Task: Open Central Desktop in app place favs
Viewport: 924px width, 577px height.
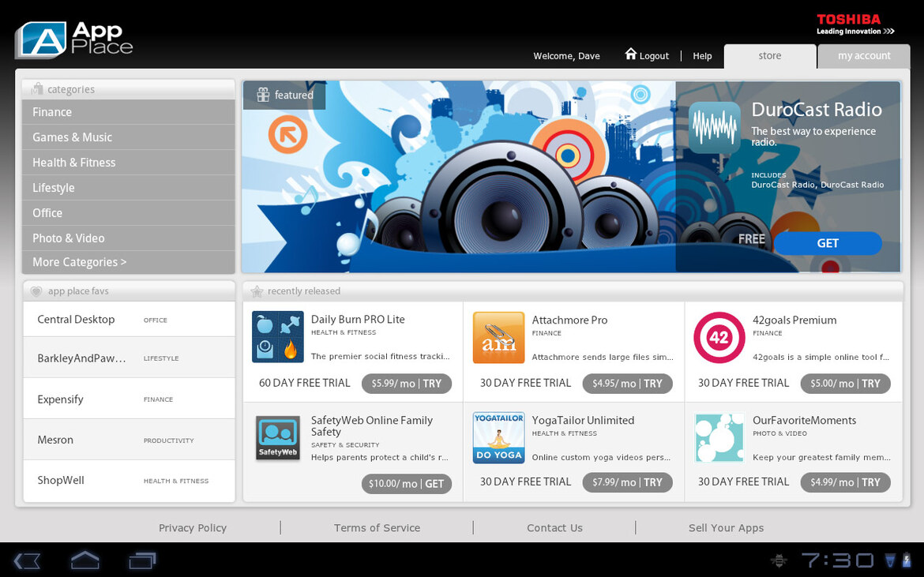Action: click(129, 319)
